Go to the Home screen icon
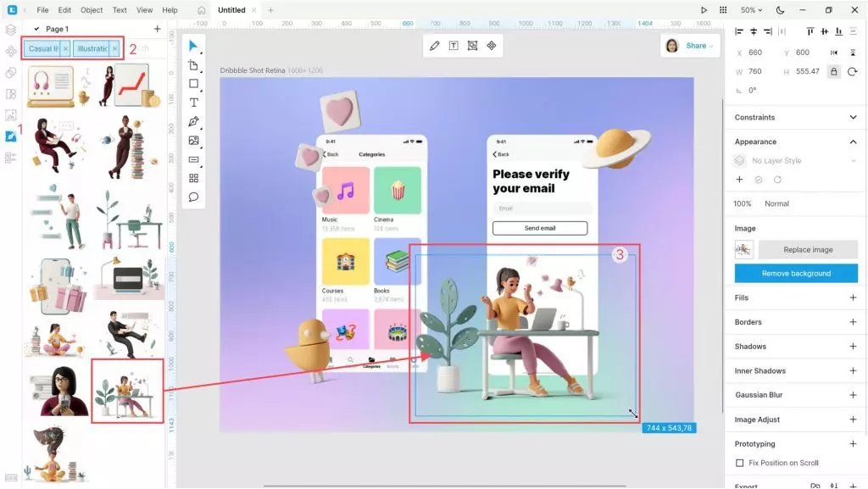868x489 pixels. 202,10
